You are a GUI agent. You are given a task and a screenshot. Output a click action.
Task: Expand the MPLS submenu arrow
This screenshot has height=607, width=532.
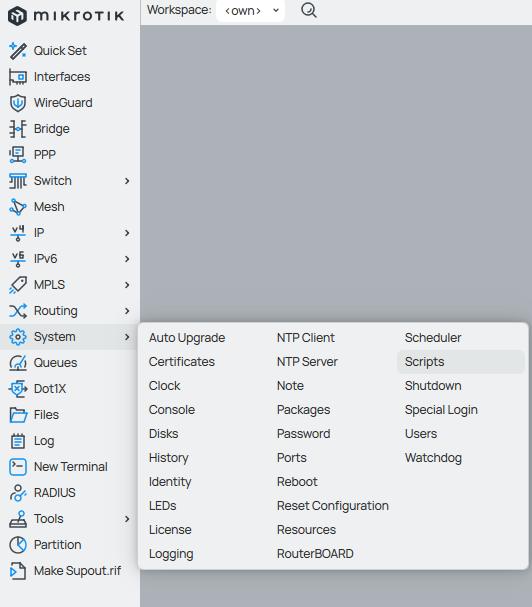coord(127,285)
